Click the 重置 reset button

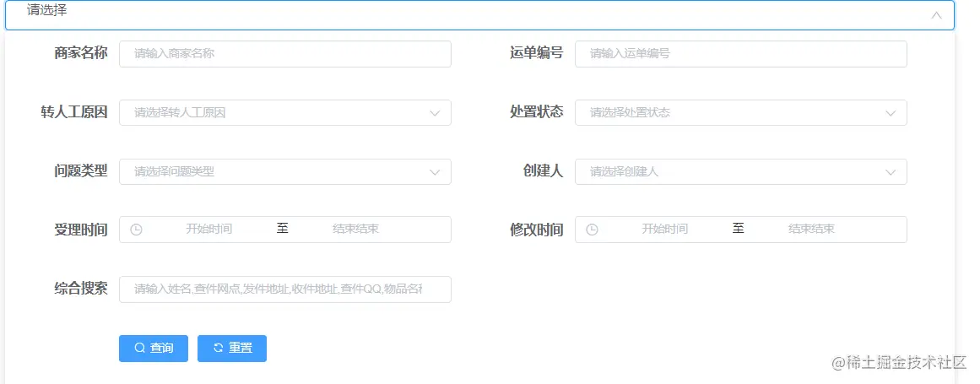click(232, 349)
